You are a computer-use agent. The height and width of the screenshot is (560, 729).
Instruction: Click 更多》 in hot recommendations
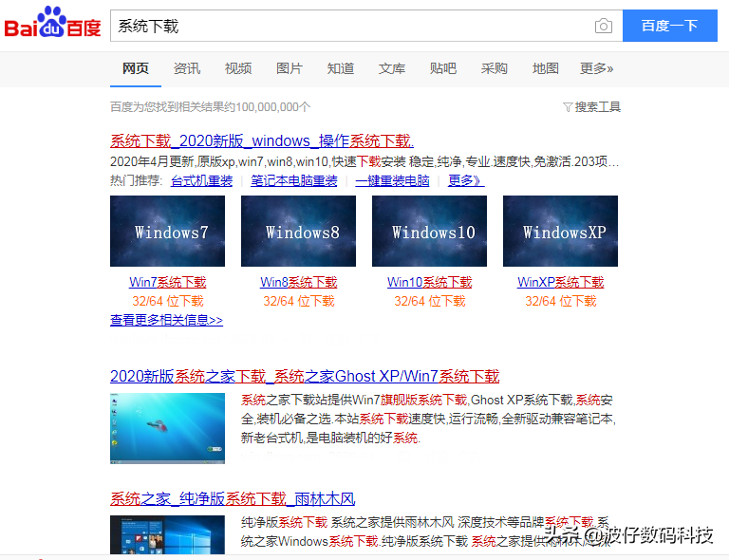(466, 180)
